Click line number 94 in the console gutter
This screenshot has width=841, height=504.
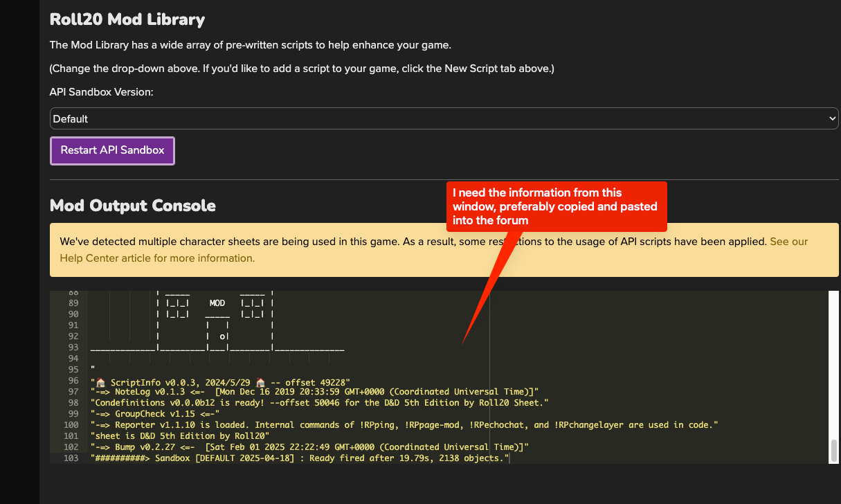(x=73, y=359)
